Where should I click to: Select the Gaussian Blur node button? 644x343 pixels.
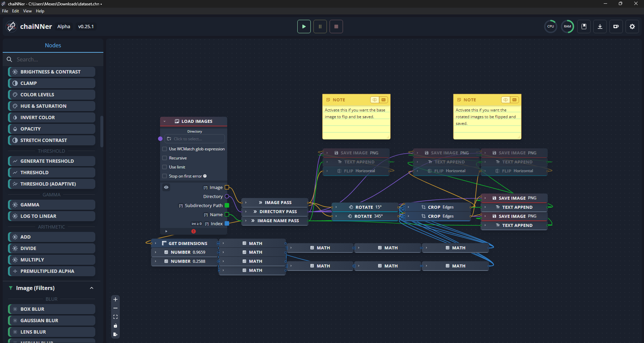tap(52, 321)
